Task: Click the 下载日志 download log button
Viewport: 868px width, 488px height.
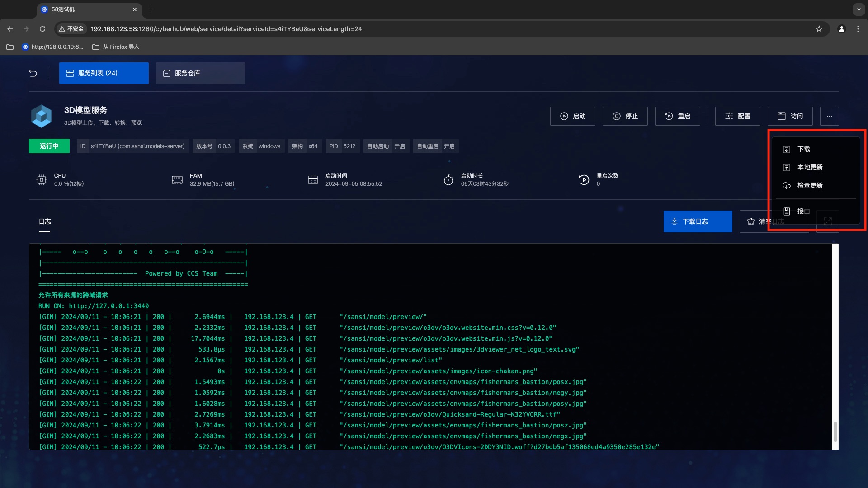Action: 698,221
